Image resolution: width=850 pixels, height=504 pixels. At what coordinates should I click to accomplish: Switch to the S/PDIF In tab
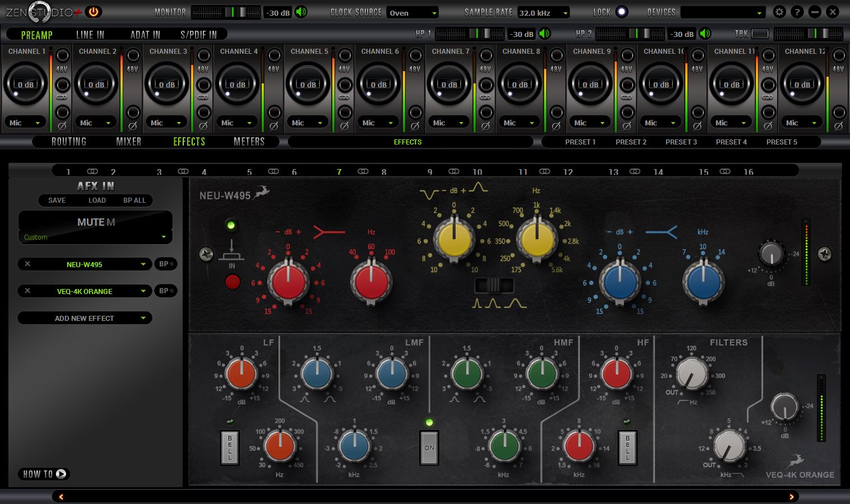click(x=198, y=35)
